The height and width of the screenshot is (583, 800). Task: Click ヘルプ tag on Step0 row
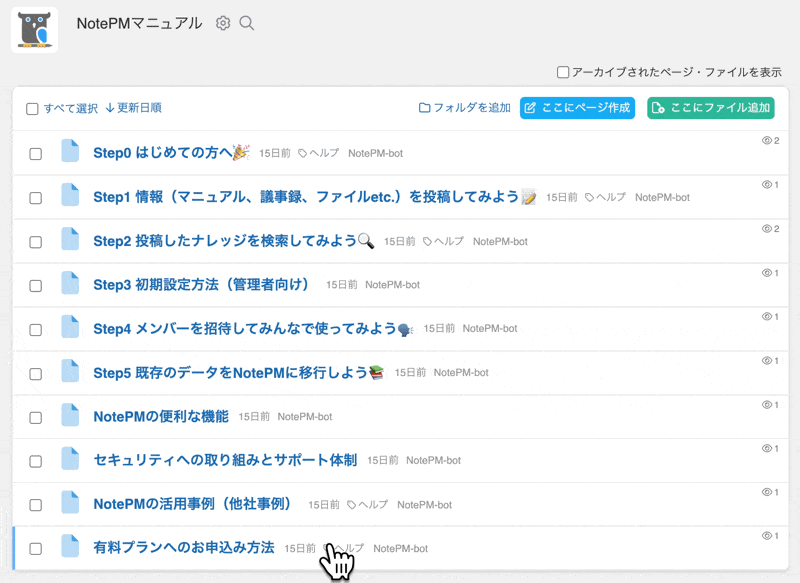pyautogui.click(x=319, y=153)
